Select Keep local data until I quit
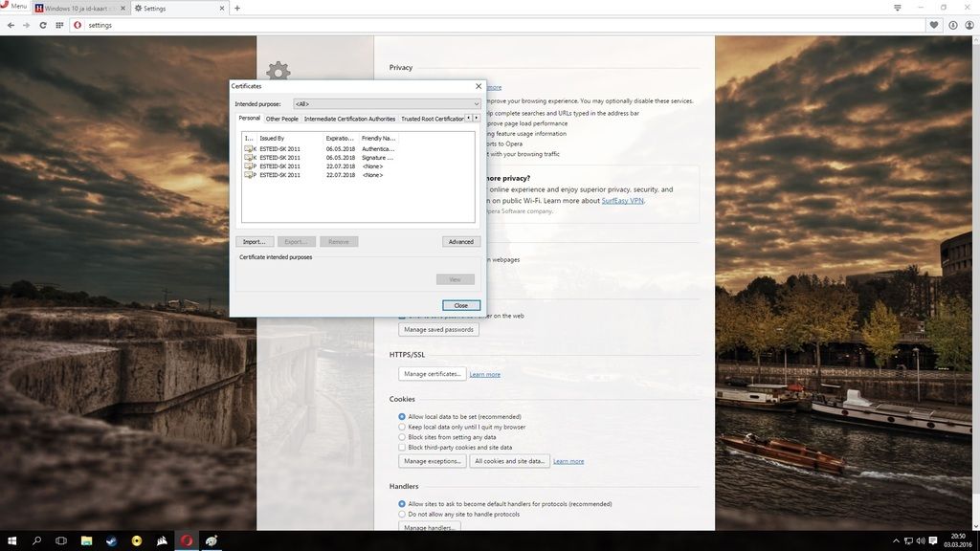980x551 pixels. (402, 427)
